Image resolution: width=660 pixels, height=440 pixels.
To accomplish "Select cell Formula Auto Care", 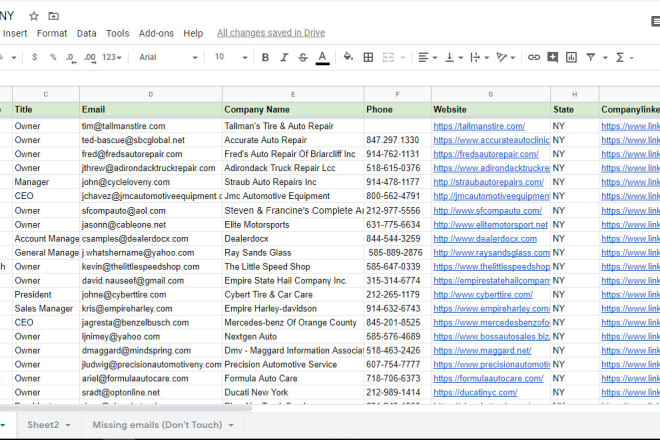I will point(293,379).
